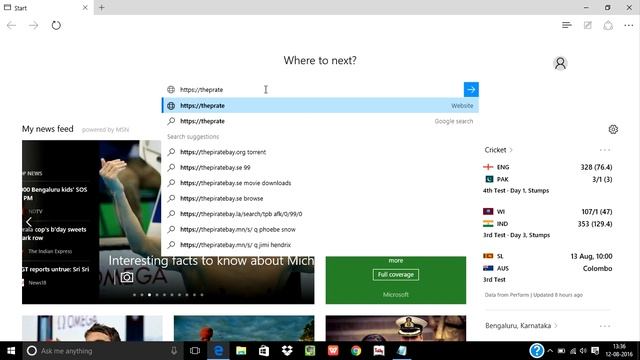Click the browser Back arrow
The width and height of the screenshot is (640, 360).
pyautogui.click(x=11, y=25)
